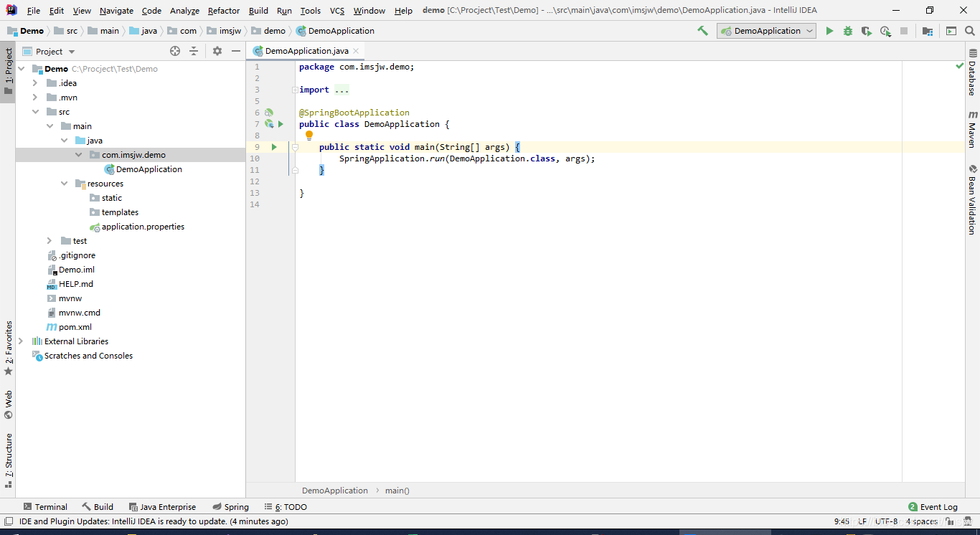Expand External Libraries node
This screenshot has width=980, height=535.
(21, 341)
